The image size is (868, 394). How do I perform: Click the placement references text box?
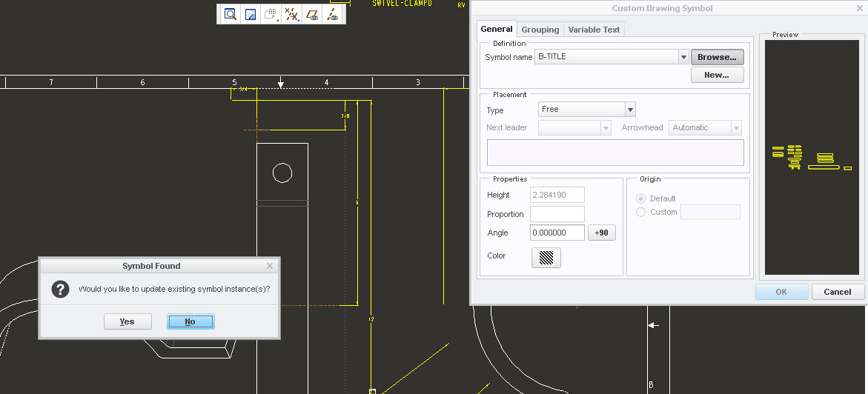tap(615, 153)
